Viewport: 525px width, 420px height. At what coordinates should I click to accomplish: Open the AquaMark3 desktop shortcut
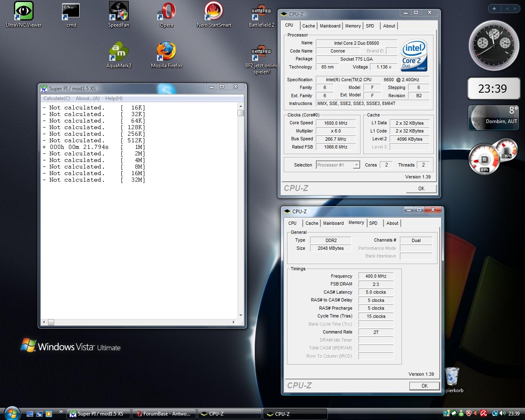[119, 55]
